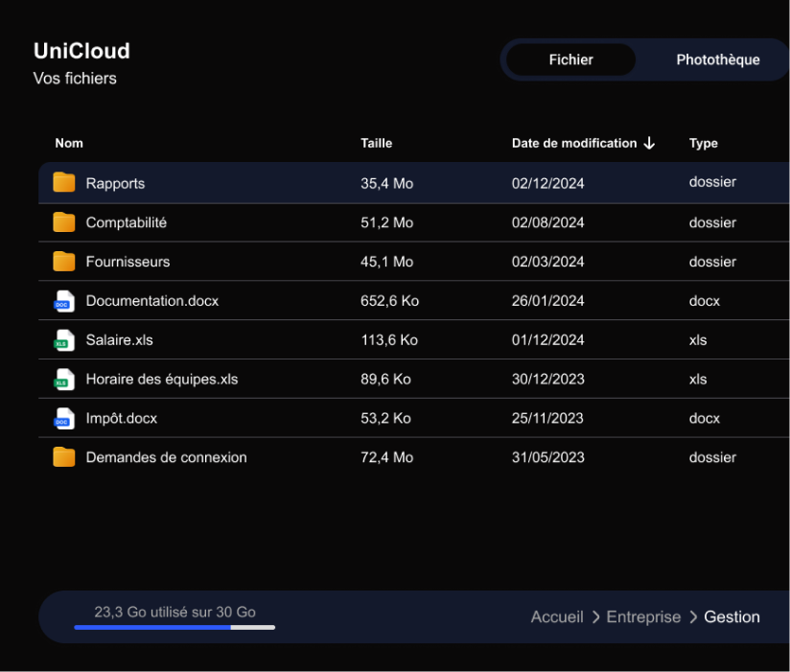
Task: Click the docx icon next to Impôt.docx
Action: coord(62,418)
